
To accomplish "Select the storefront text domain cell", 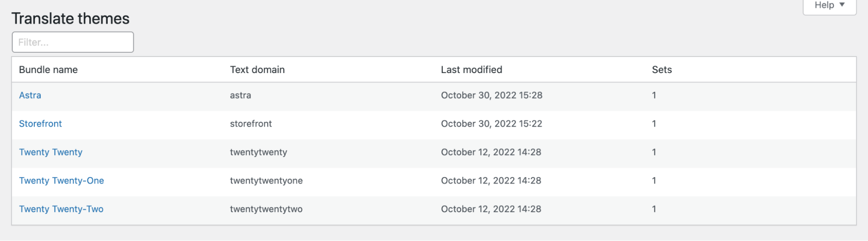I will [x=251, y=124].
